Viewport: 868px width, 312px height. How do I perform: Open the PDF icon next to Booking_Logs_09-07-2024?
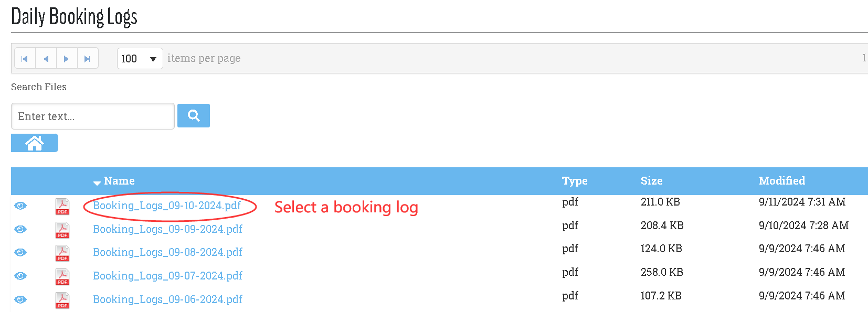pyautogui.click(x=62, y=276)
